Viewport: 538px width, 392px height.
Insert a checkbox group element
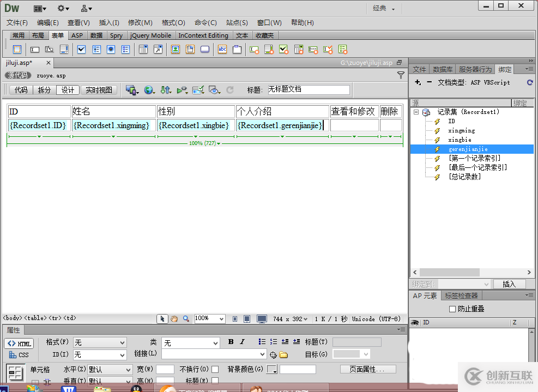coord(96,50)
